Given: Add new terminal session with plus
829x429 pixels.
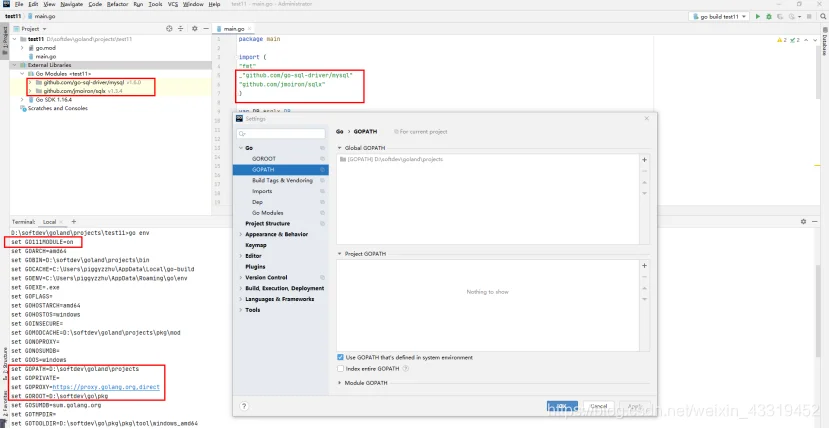Looking at the screenshot, I should point(73,222).
